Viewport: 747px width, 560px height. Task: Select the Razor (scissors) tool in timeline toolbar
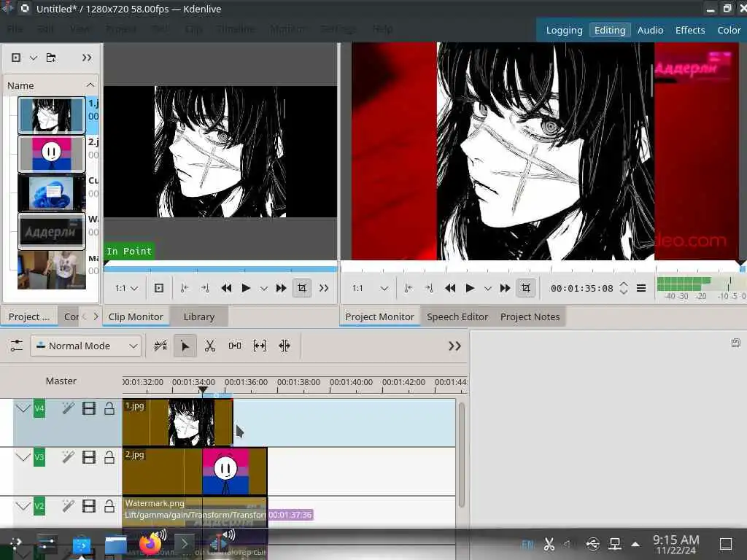[x=209, y=346]
